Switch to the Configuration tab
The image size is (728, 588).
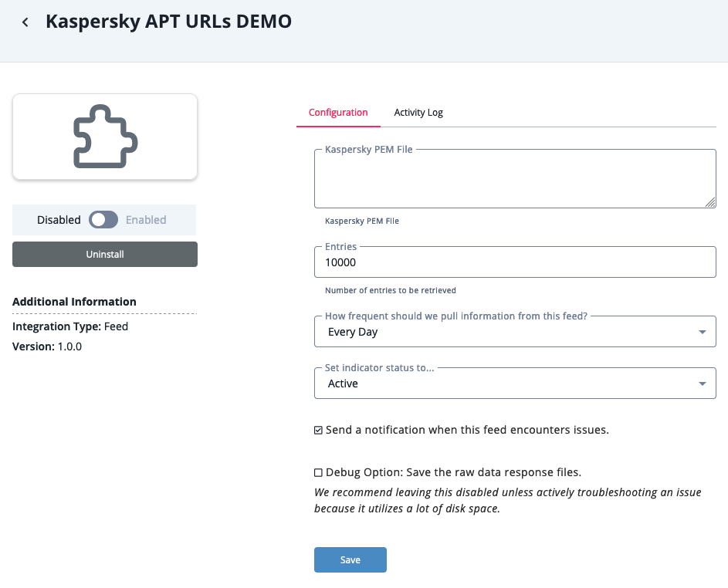(338, 113)
